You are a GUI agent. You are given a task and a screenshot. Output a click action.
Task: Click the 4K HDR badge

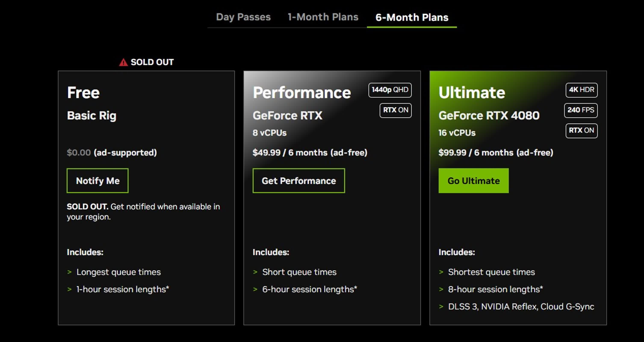[581, 90]
